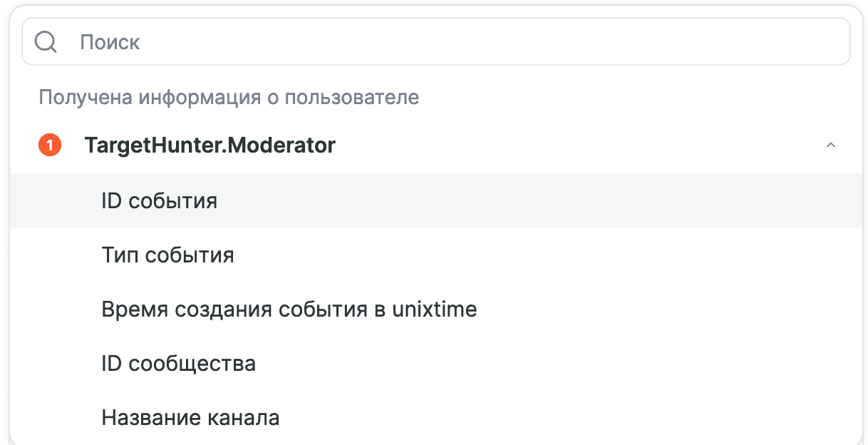Click the channel name option at the bottom
The width and height of the screenshot is (868, 445).
point(191,417)
